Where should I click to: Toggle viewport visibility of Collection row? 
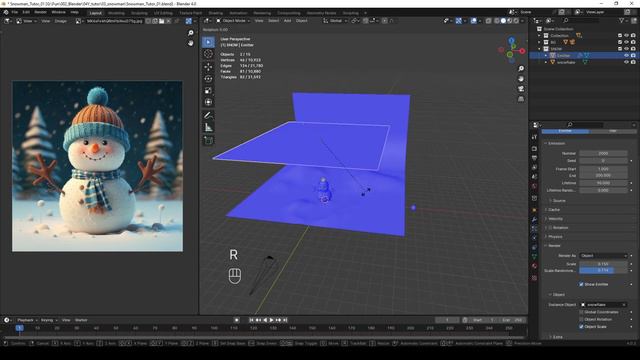tap(626, 36)
